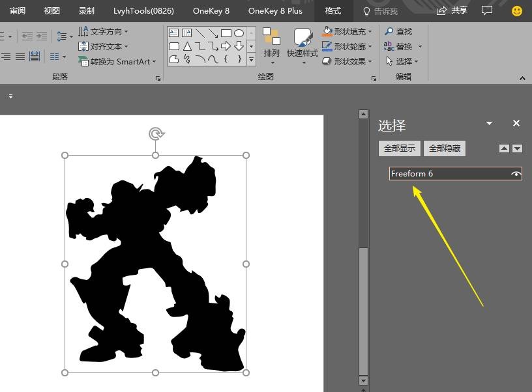Select the elbow connector shape
The height and width of the screenshot is (392, 532).
tap(200, 46)
